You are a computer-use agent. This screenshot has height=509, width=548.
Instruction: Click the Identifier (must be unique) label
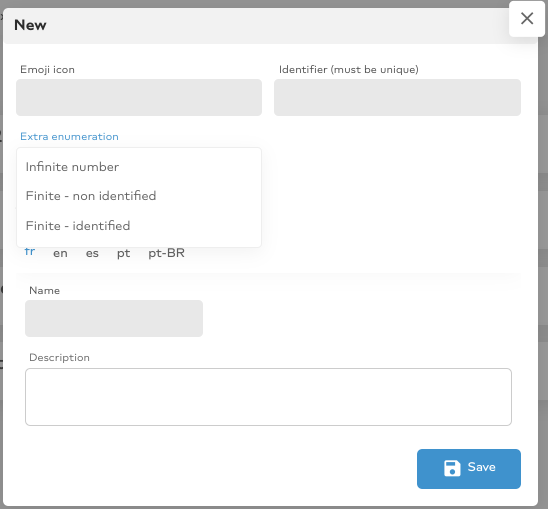(348, 70)
